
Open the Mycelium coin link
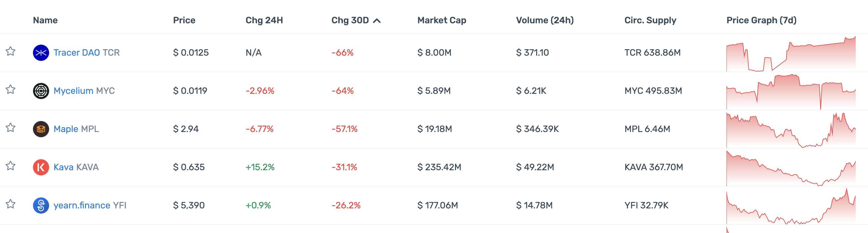(73, 91)
